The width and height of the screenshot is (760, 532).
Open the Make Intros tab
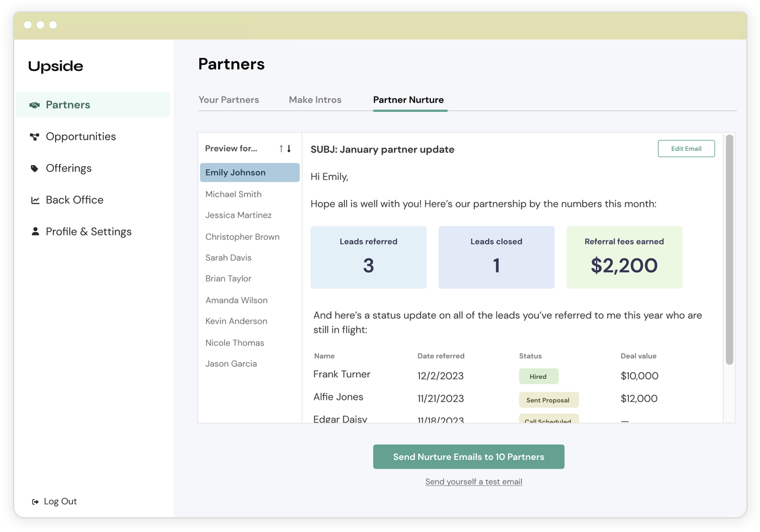tap(315, 100)
